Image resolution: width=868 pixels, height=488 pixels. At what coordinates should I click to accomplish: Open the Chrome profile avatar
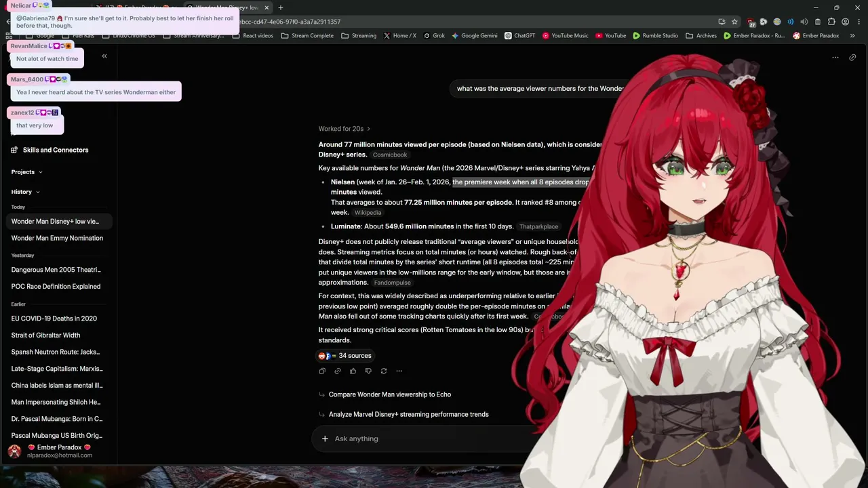coord(845,22)
